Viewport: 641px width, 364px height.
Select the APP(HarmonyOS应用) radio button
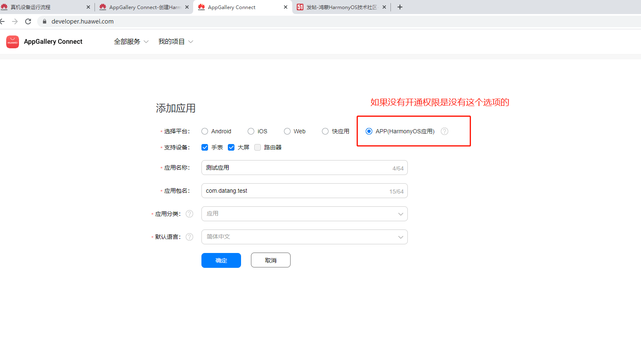pos(369,131)
